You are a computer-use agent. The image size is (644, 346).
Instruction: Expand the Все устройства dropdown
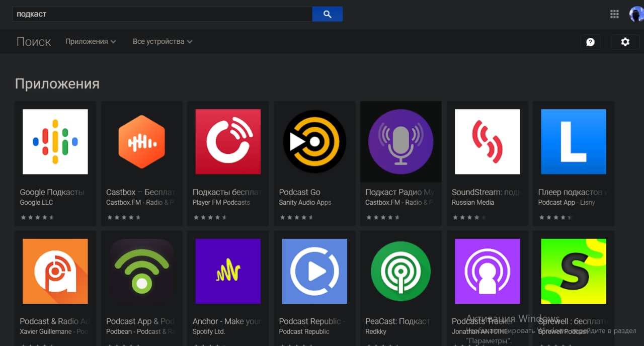pyautogui.click(x=163, y=41)
